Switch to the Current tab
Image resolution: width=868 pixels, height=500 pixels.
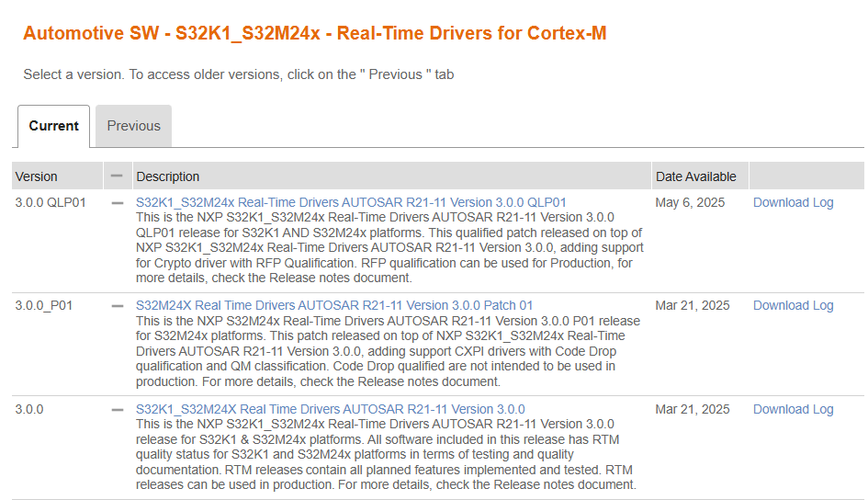click(x=53, y=126)
